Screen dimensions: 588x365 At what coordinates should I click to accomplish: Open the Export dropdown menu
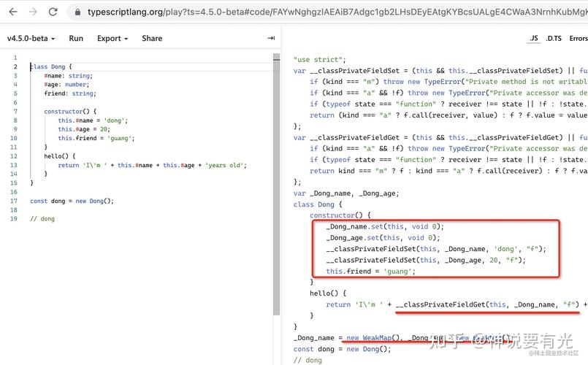[x=112, y=38]
